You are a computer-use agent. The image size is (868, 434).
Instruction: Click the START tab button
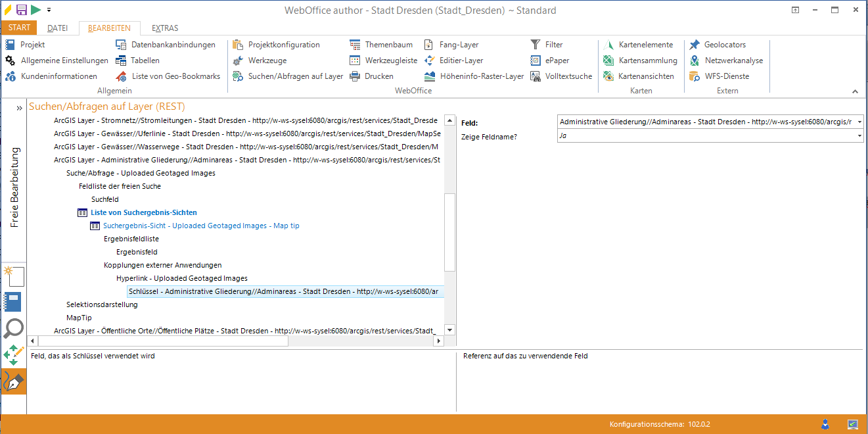click(x=19, y=28)
